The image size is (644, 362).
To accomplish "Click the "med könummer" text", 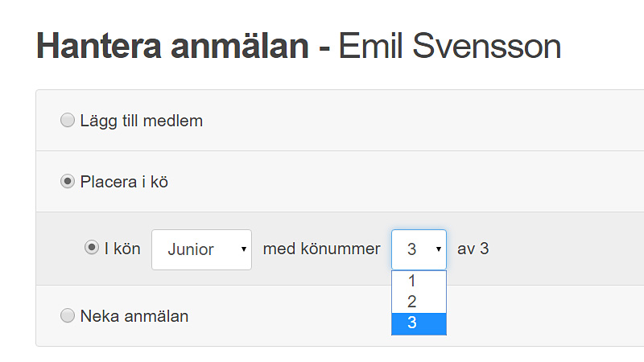I will 321,249.
